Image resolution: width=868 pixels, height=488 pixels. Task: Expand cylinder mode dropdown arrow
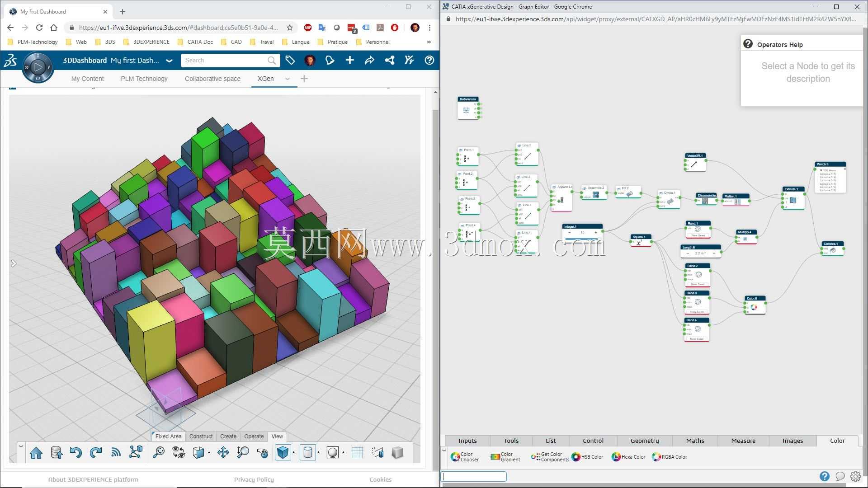(x=319, y=453)
